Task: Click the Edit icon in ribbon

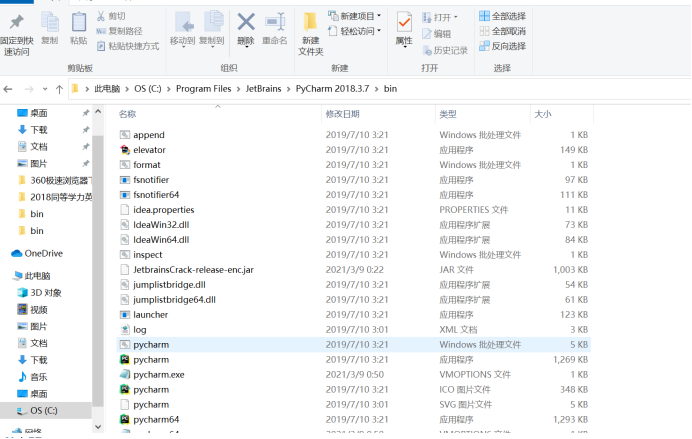Action: click(x=427, y=34)
